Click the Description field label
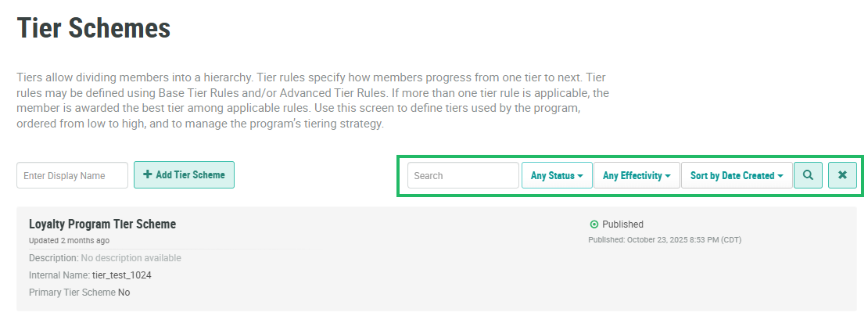This screenshot has width=868, height=316. (53, 258)
